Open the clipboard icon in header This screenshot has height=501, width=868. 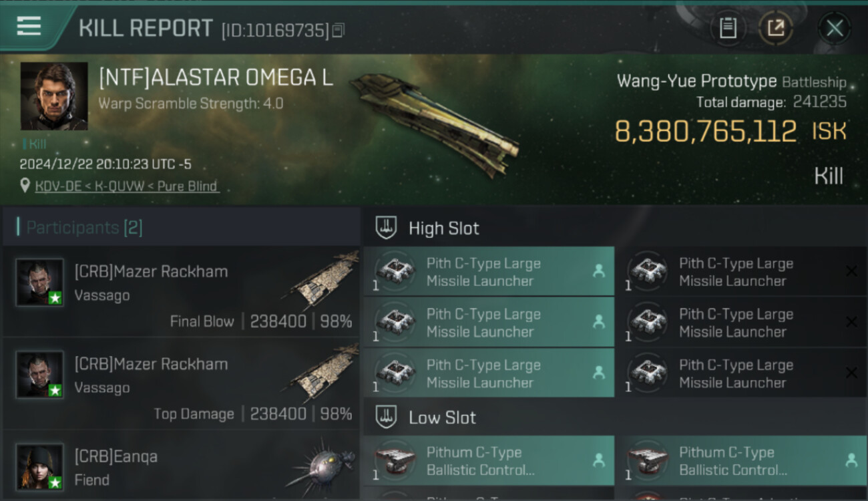coord(728,28)
